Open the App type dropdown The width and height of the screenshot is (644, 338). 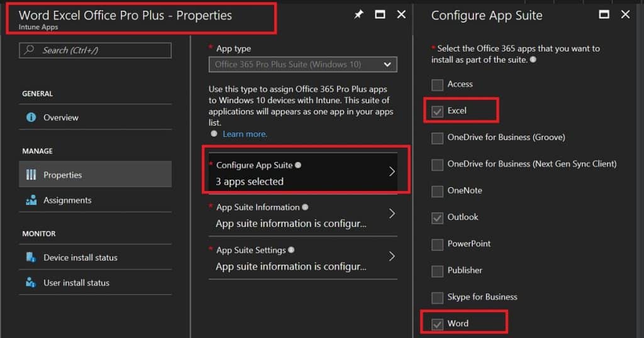point(303,65)
